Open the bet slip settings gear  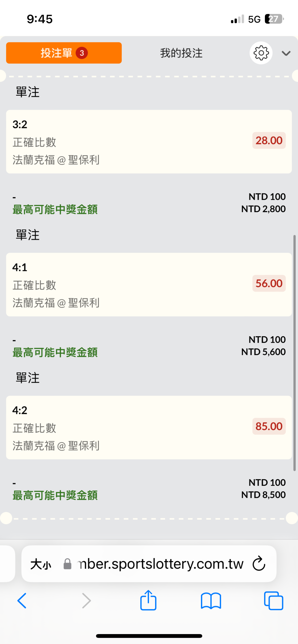[x=261, y=53]
